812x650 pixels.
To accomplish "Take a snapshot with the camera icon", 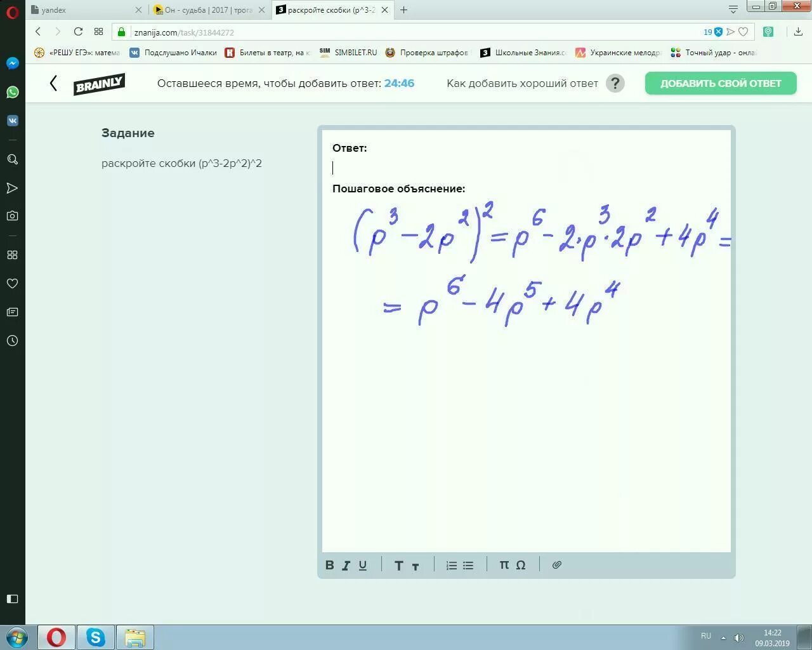I will point(12,216).
